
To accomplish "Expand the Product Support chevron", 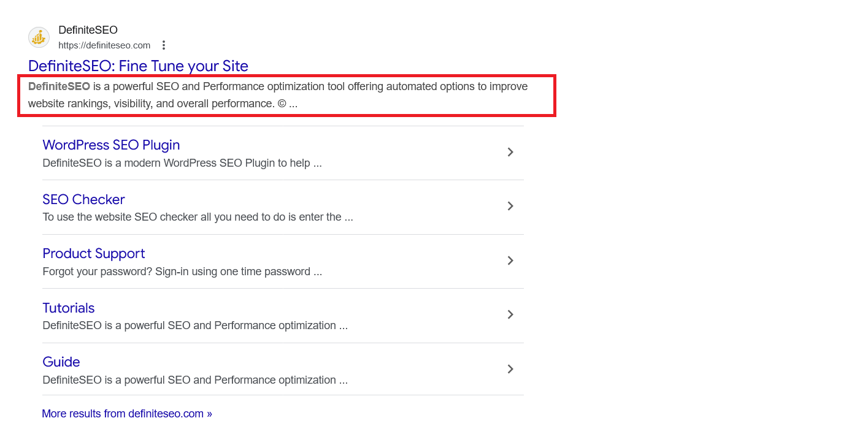I will click(510, 260).
